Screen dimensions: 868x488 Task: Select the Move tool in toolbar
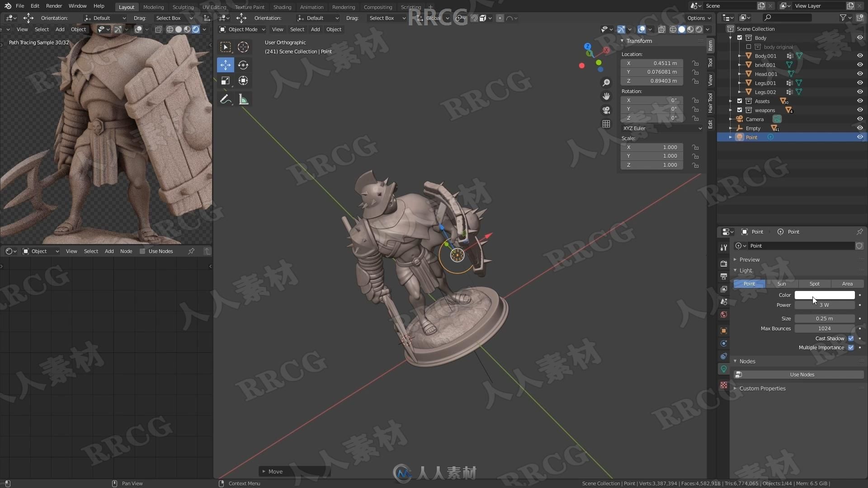click(x=225, y=65)
